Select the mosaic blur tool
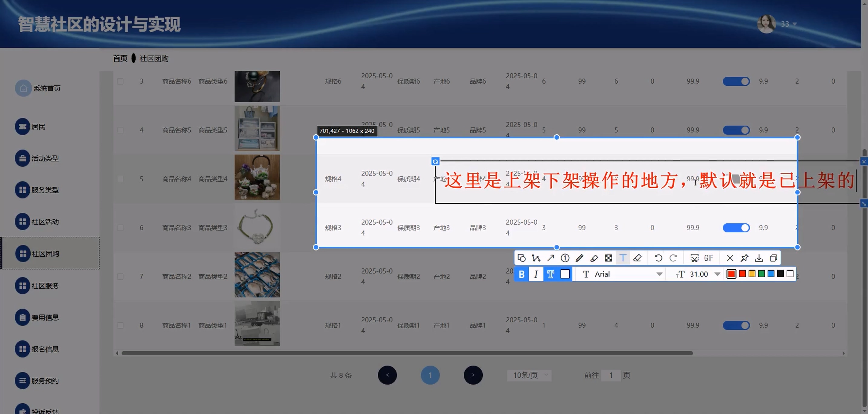868x414 pixels. click(609, 258)
